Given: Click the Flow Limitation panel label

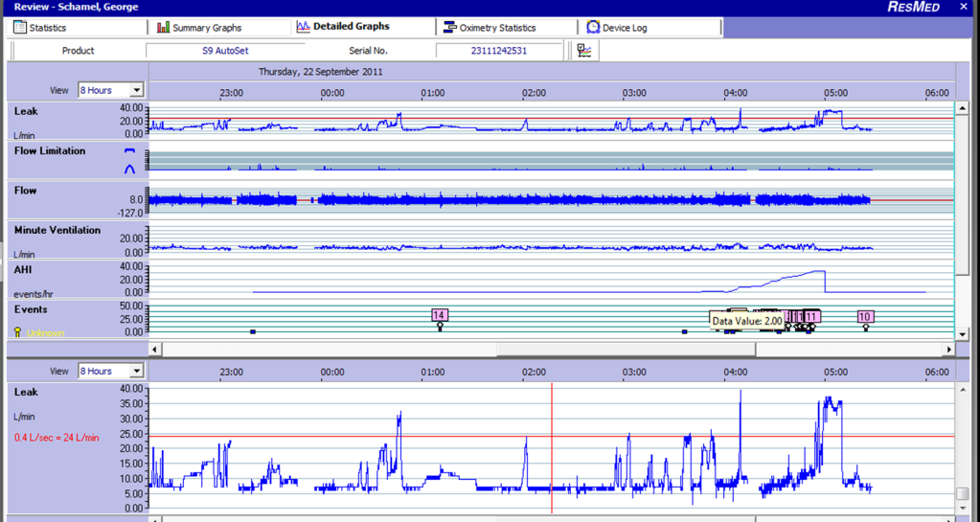Looking at the screenshot, I should click(50, 150).
